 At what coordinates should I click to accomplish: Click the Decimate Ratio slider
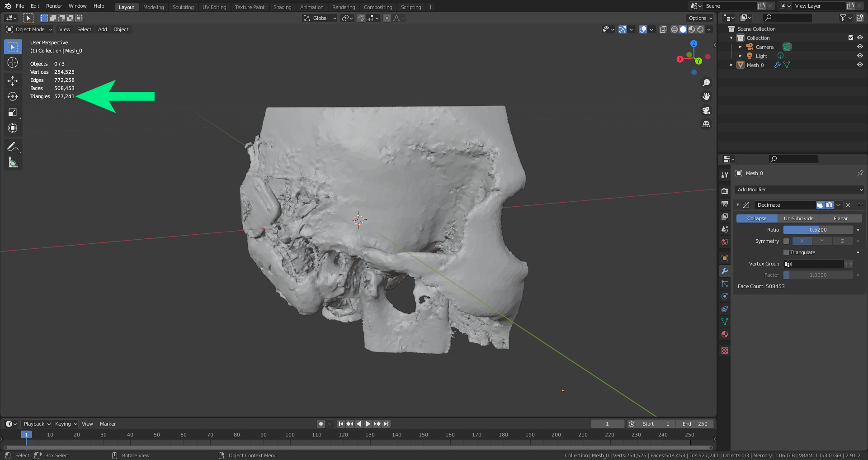pyautogui.click(x=818, y=230)
